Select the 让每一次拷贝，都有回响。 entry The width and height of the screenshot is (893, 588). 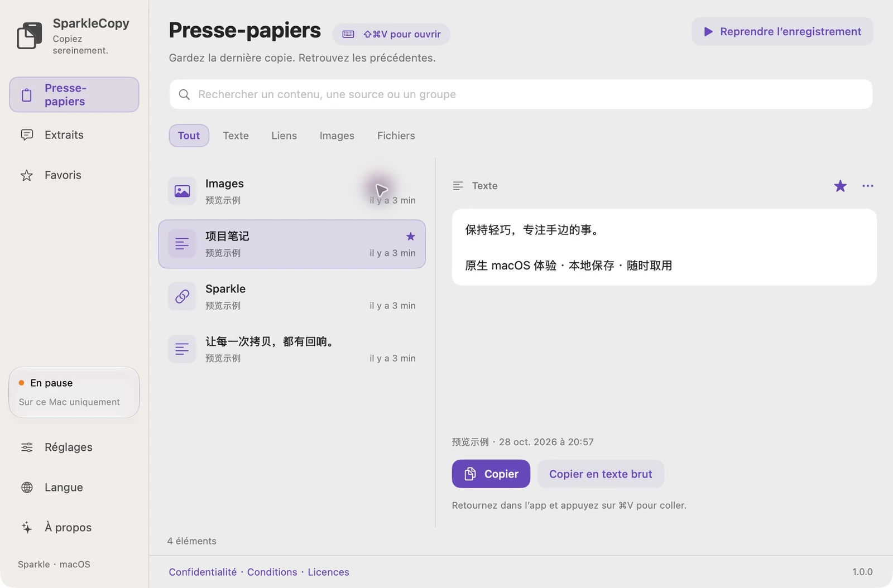[x=292, y=349]
